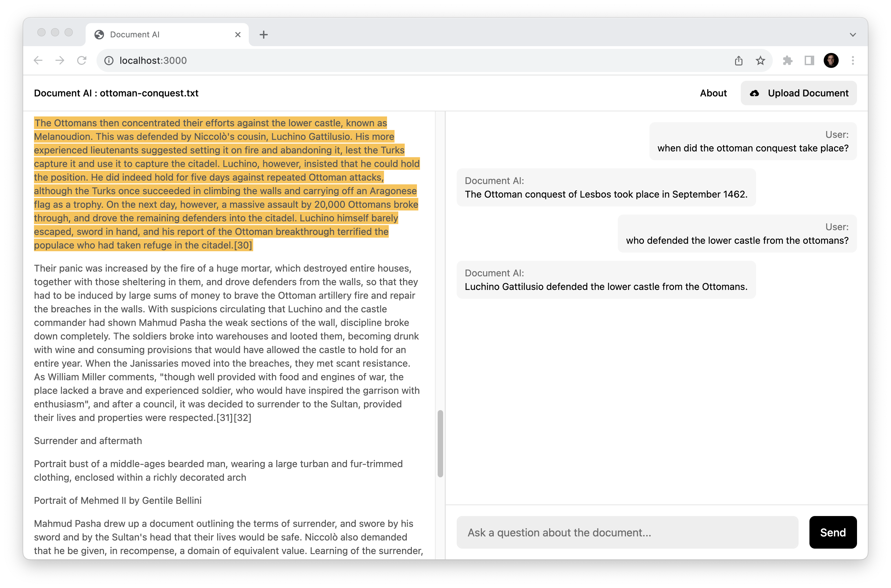Open the About page link
891x588 pixels.
pyautogui.click(x=713, y=93)
